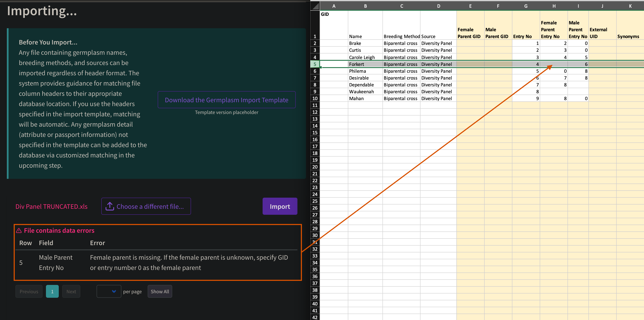Screen dimensions: 644x320
Task: Download the Germplasm Import Template
Action: click(226, 100)
